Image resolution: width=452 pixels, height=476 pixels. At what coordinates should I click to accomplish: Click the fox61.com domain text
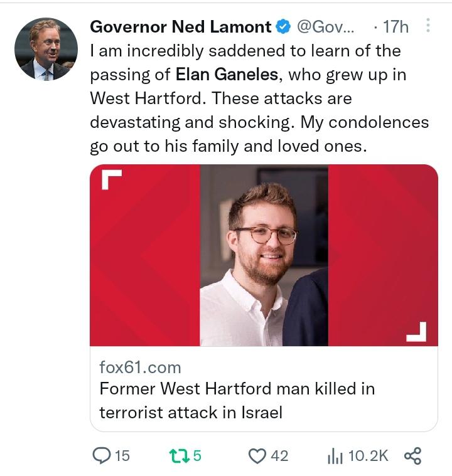[140, 366]
